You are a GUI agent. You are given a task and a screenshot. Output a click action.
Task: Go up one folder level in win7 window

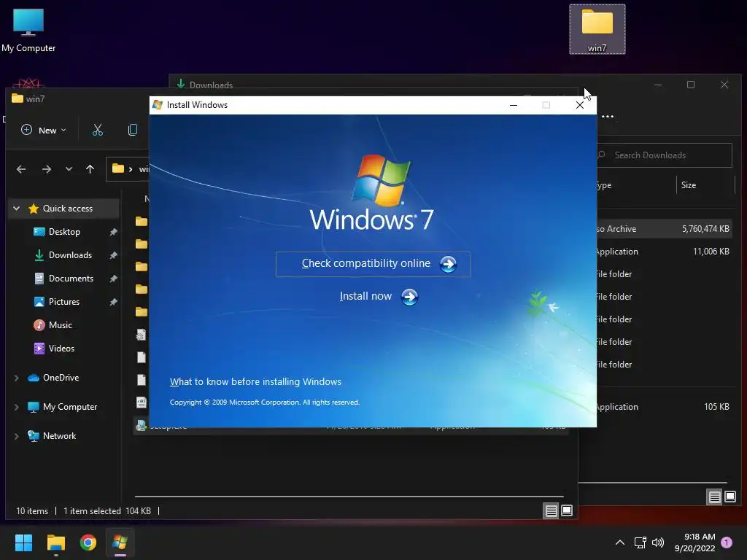90,169
